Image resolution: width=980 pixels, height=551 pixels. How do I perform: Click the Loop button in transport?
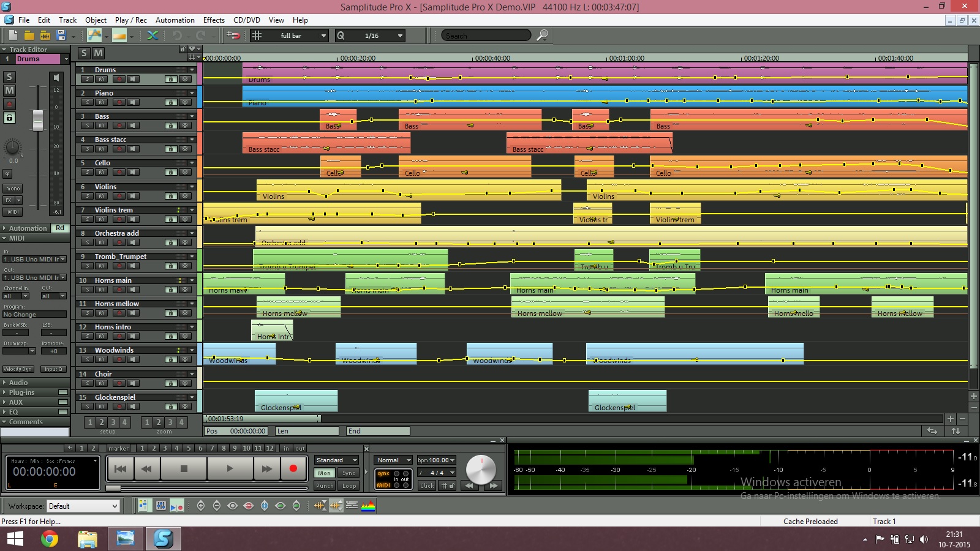(x=349, y=486)
